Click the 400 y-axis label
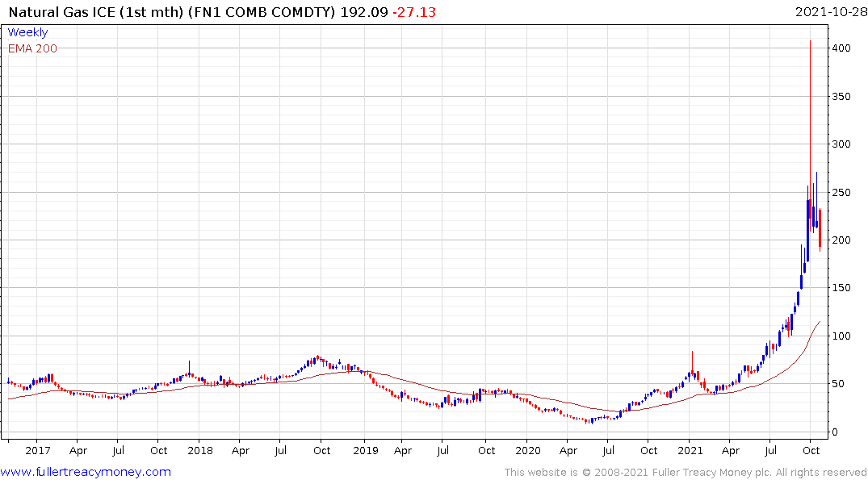This screenshot has height=484, width=868. 841,48
